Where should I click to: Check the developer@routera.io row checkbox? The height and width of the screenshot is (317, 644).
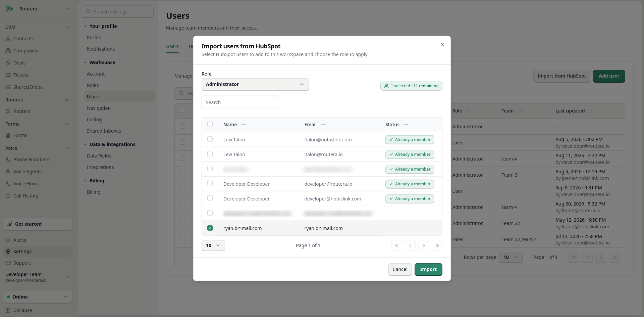pos(210,183)
